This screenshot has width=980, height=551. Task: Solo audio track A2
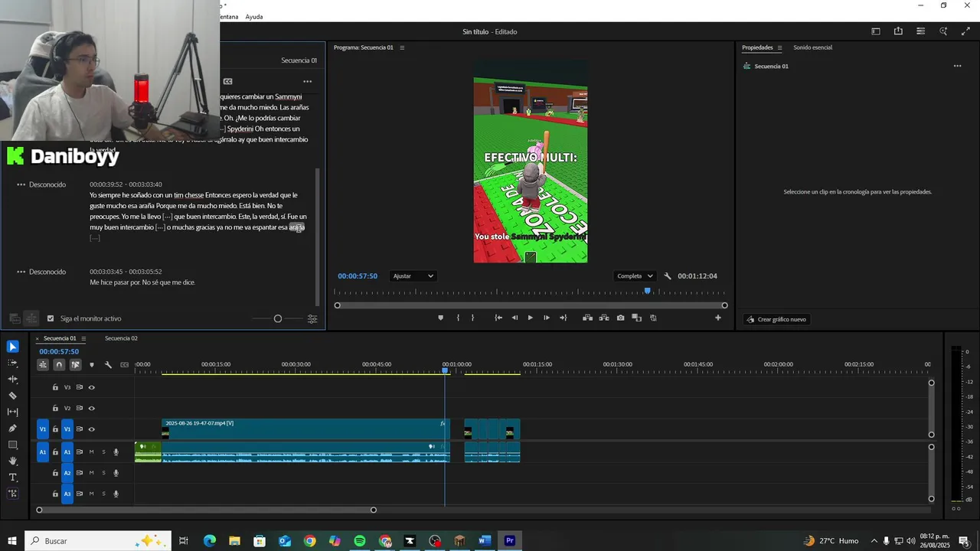click(103, 473)
